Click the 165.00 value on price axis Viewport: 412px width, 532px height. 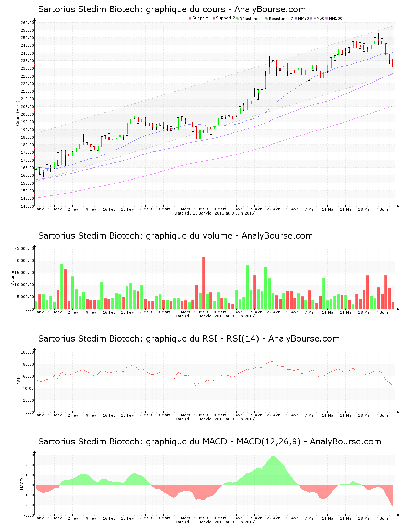[27, 168]
